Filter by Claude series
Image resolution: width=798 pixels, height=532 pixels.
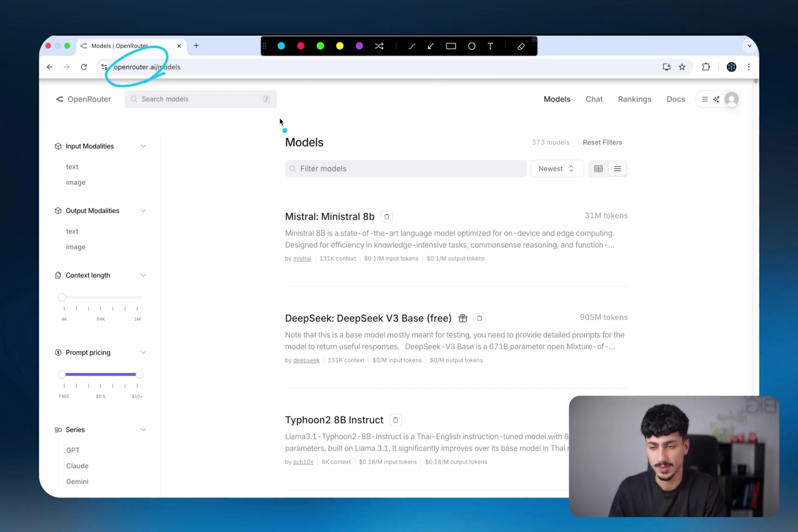click(77, 466)
